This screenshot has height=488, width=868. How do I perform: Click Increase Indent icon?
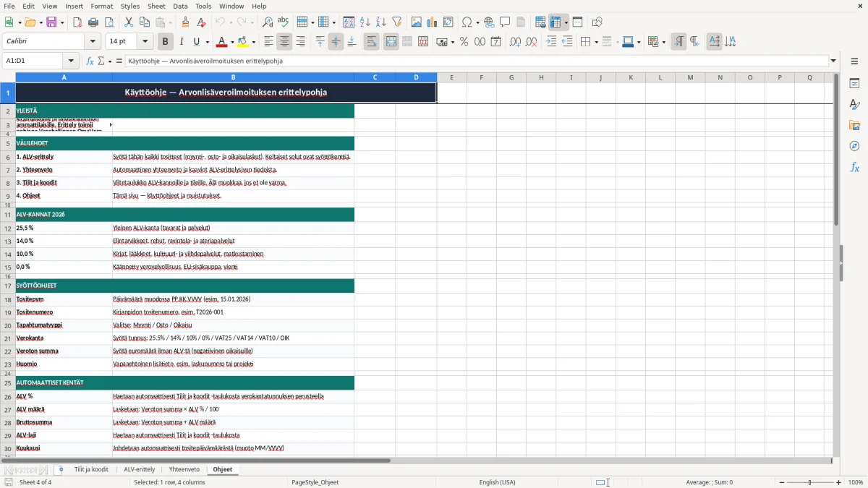(x=551, y=42)
